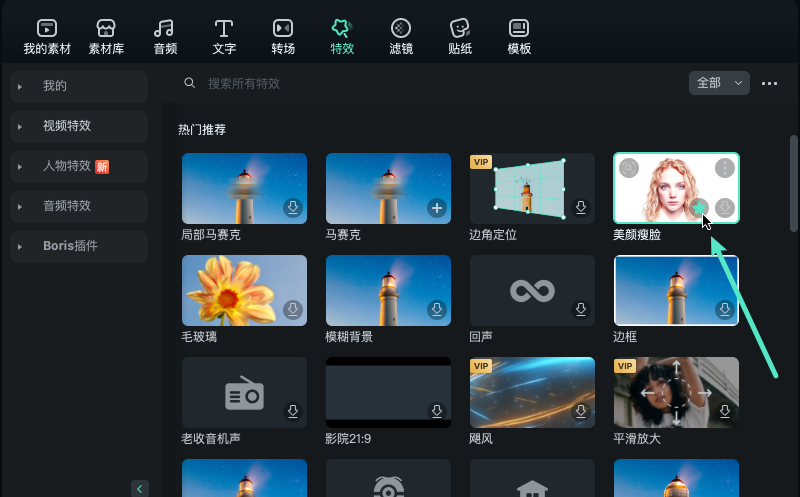Open the 模板 templates tab
The image size is (800, 497).
pyautogui.click(x=519, y=37)
